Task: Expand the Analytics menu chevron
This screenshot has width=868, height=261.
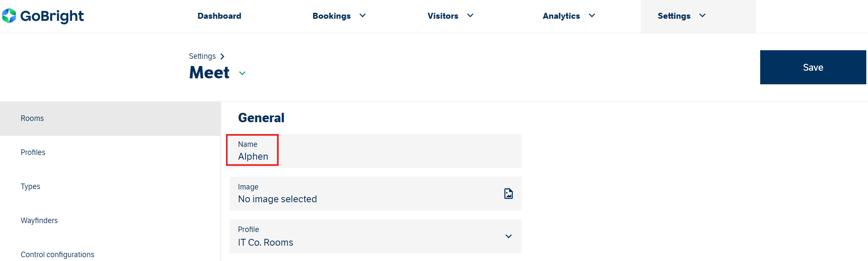Action: [x=592, y=16]
